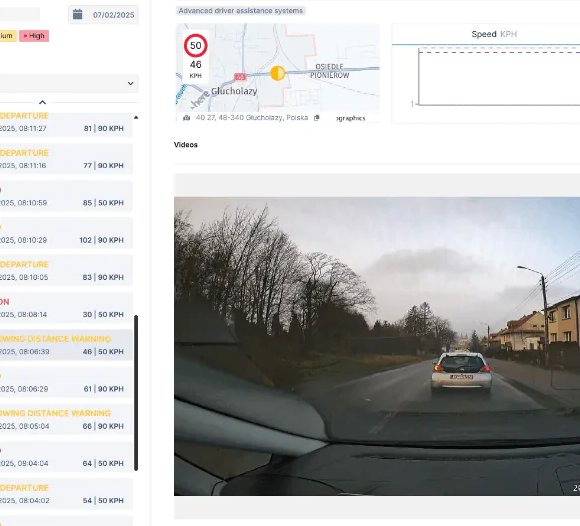This screenshot has width=580, height=526.
Task: Click the blue dashed line on the speed chart
Action: click(x=499, y=53)
